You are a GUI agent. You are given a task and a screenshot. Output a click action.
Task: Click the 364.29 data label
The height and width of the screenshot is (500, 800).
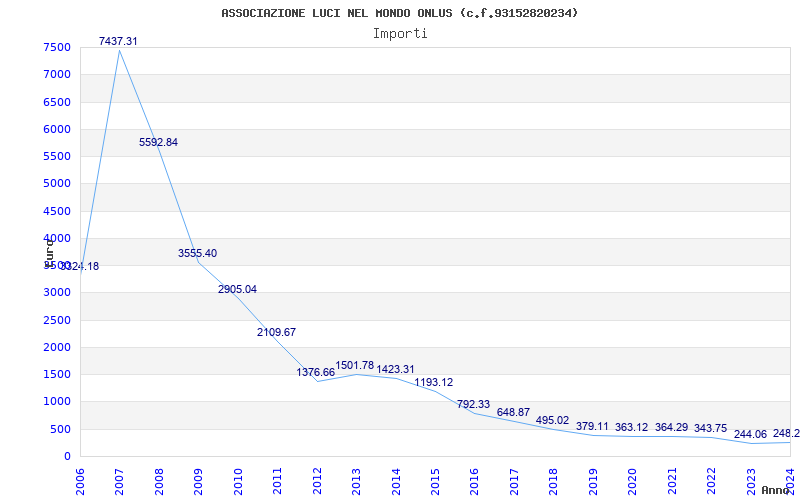[x=671, y=427]
